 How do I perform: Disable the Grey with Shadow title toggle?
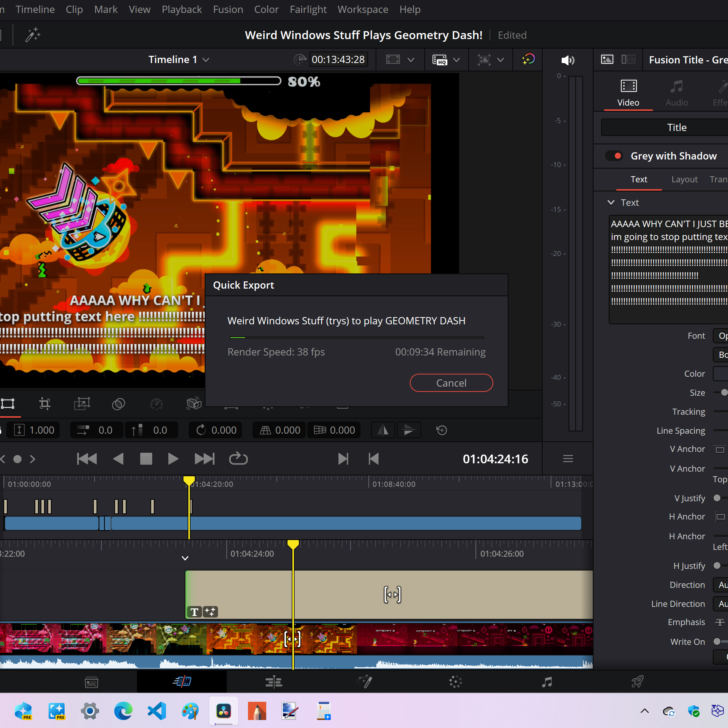coord(614,156)
